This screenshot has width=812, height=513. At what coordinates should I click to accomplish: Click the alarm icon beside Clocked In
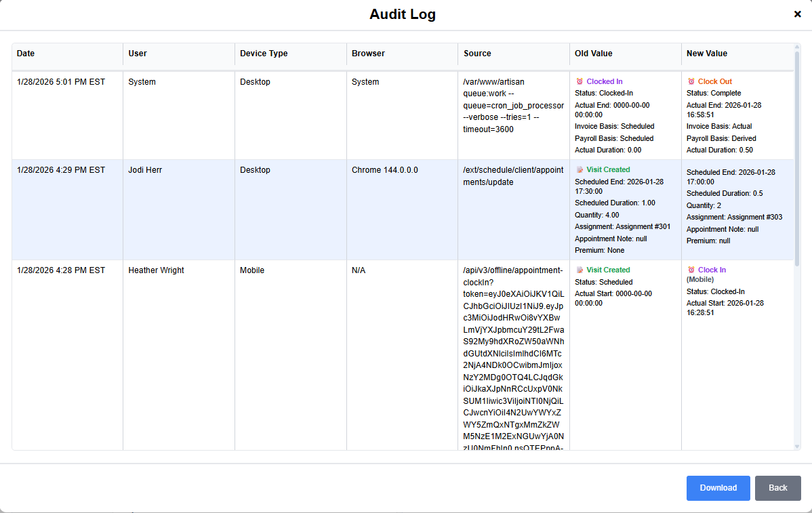tap(580, 82)
